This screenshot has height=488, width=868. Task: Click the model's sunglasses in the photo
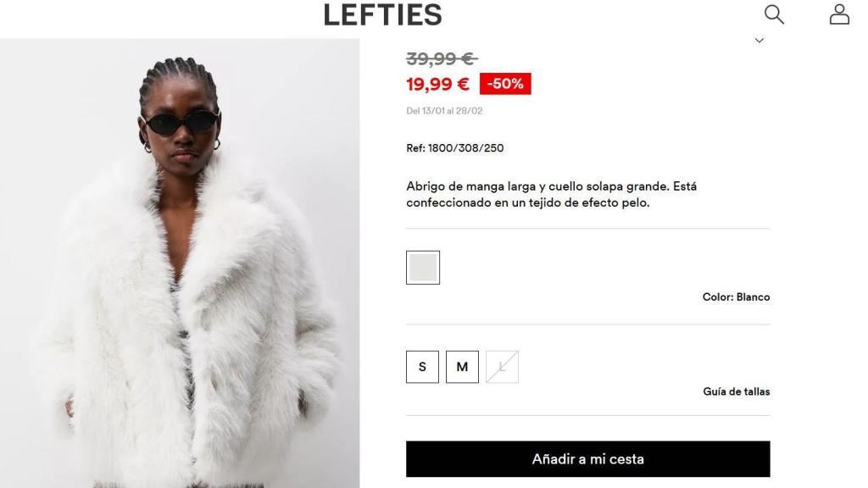(181, 123)
